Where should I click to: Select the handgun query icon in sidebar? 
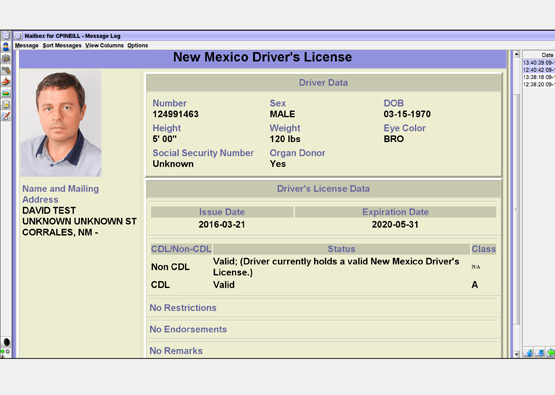click(6, 70)
